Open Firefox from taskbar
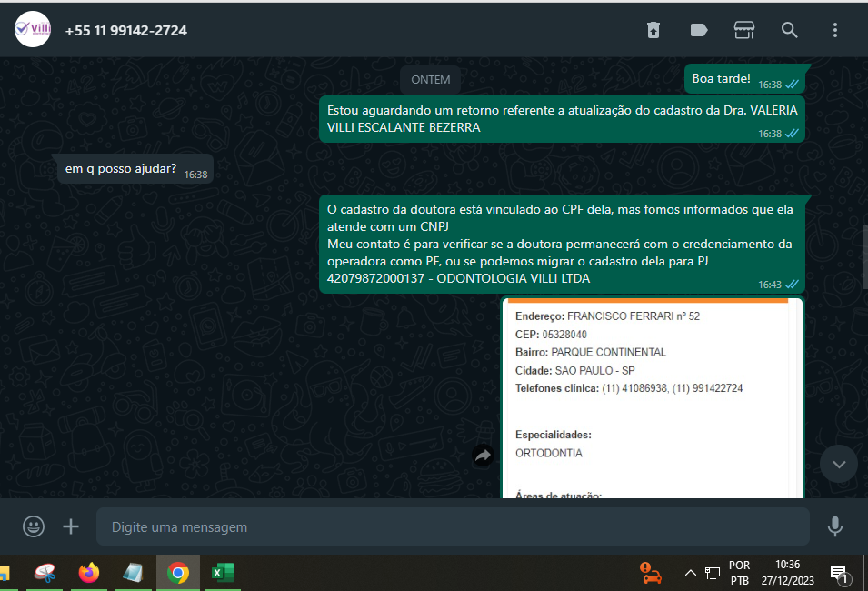The height and width of the screenshot is (591, 868). (x=88, y=573)
